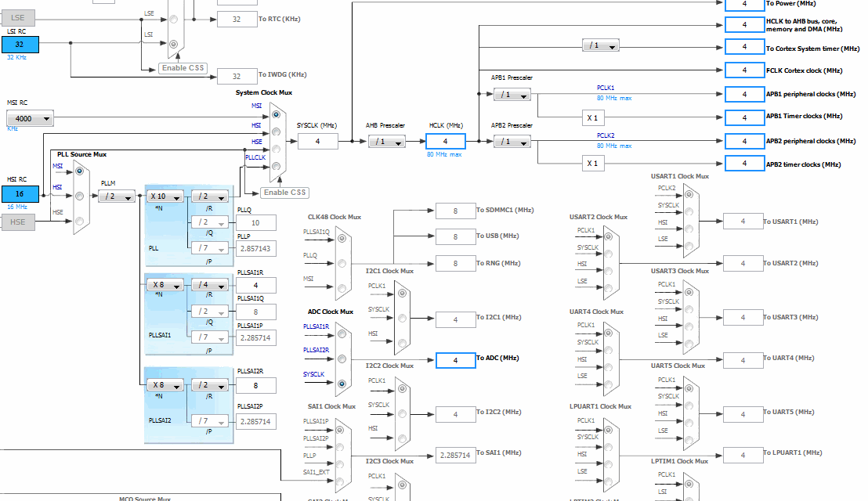Select HSI in the I2C1 Clock Mux

click(402, 342)
